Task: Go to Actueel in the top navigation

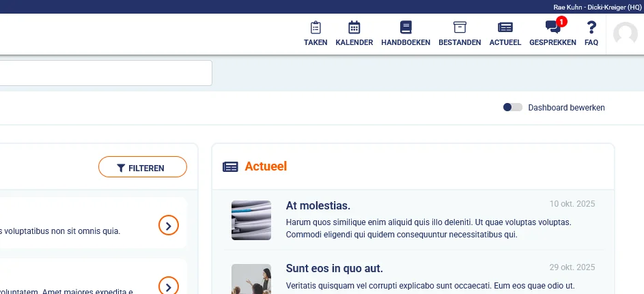Action: click(505, 33)
